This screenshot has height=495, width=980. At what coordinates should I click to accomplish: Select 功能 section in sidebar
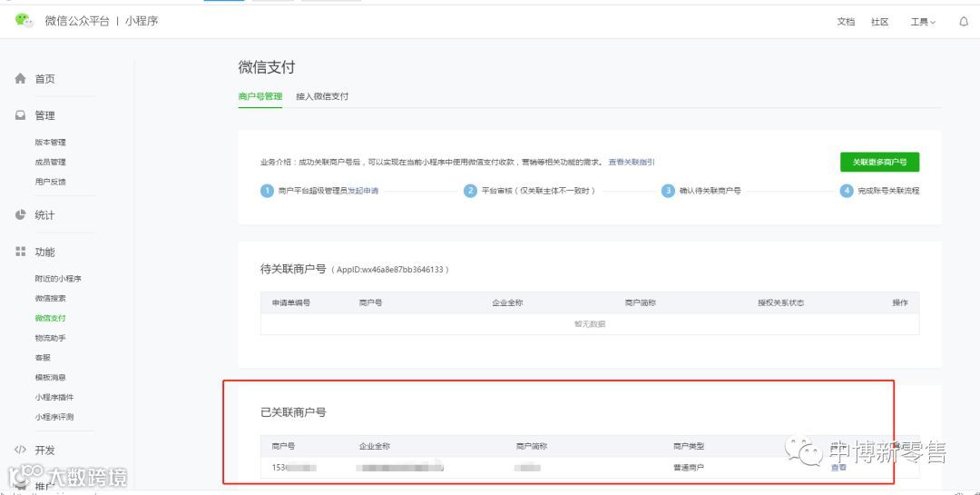coord(45,252)
